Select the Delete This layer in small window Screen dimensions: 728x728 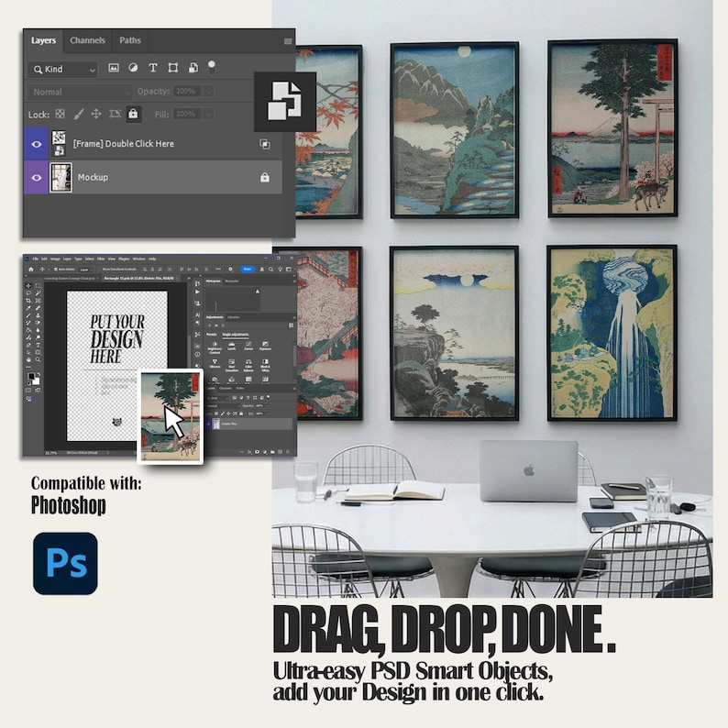[x=250, y=424]
